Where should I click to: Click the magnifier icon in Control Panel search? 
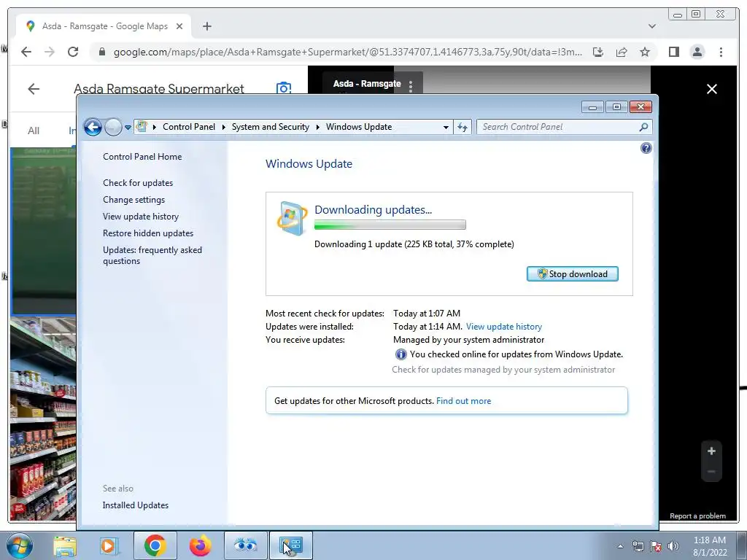click(x=643, y=127)
